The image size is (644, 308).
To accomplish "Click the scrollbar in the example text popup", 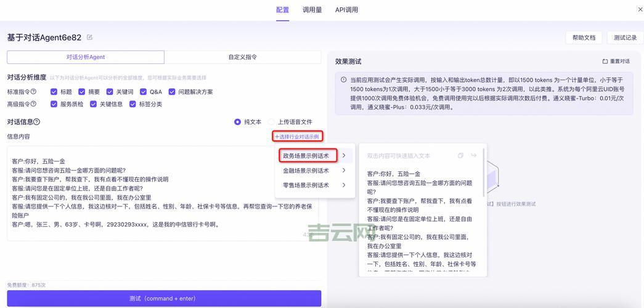I will point(484,172).
